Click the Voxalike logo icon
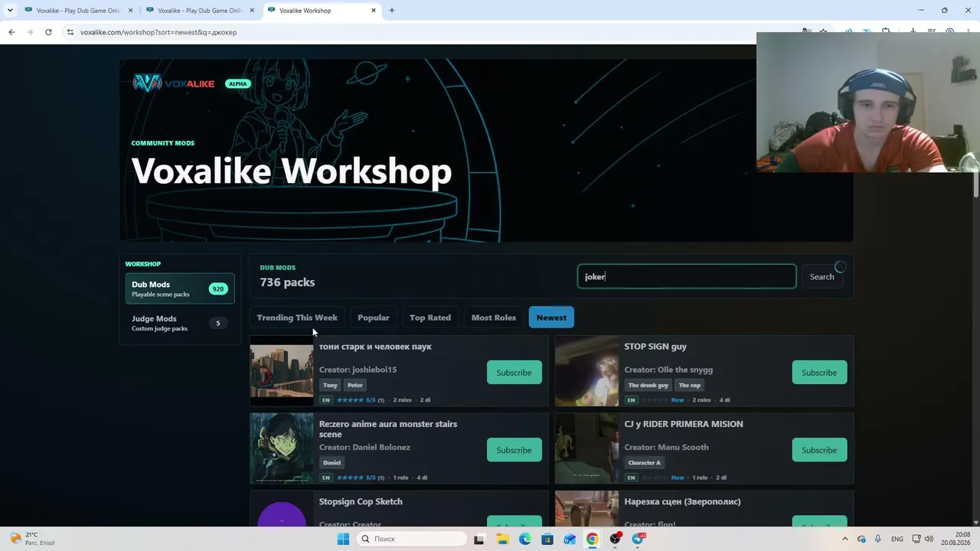 click(147, 83)
